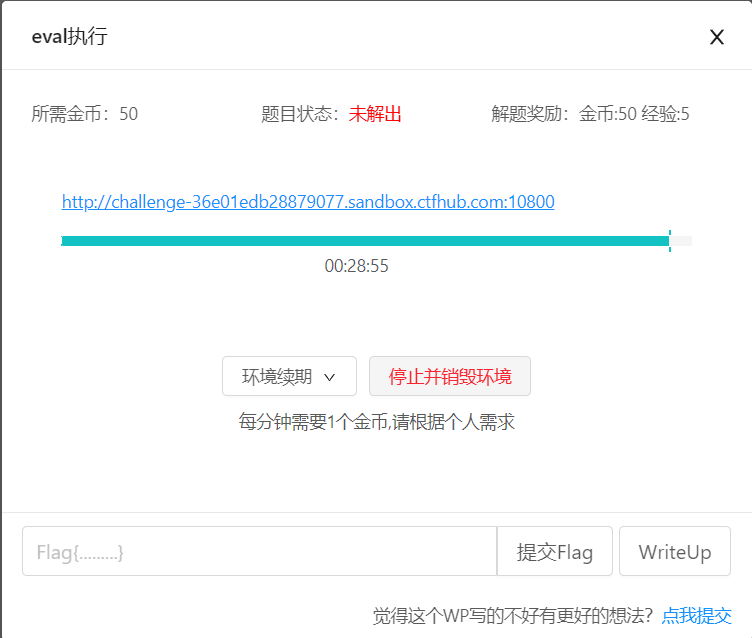Click the marker at the progress bar's end
The width and height of the screenshot is (752, 638).
pyautogui.click(x=670, y=241)
